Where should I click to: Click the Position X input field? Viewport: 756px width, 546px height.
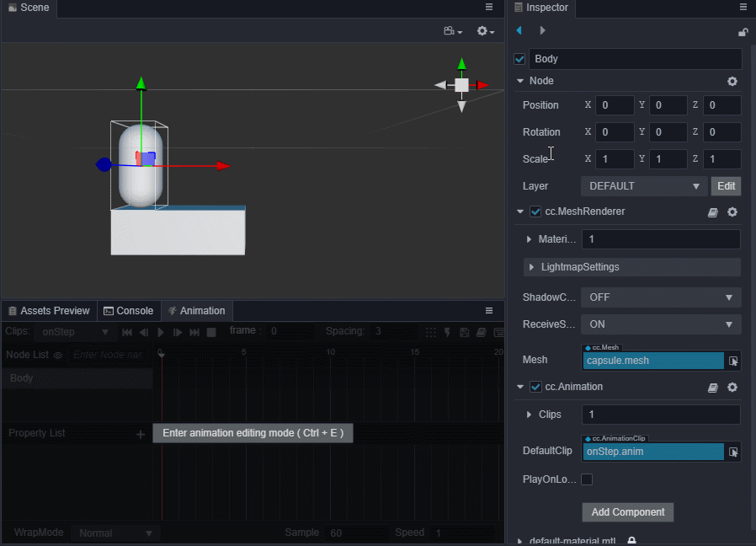[615, 105]
